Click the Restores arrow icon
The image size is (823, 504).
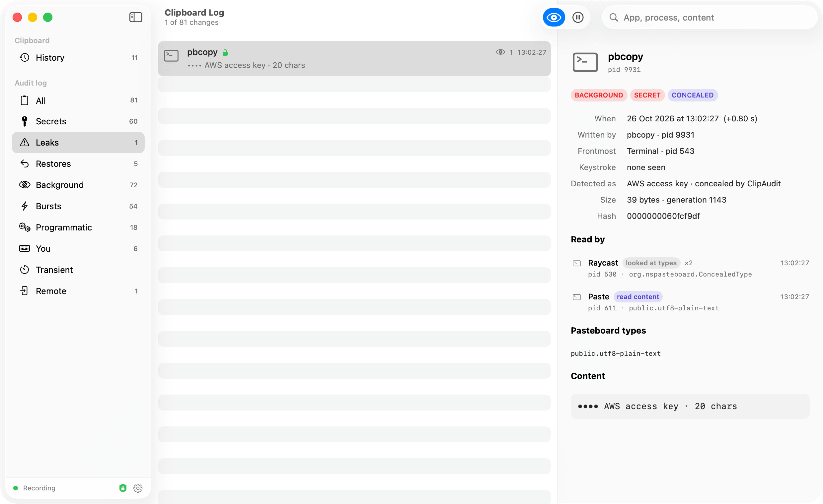click(24, 163)
